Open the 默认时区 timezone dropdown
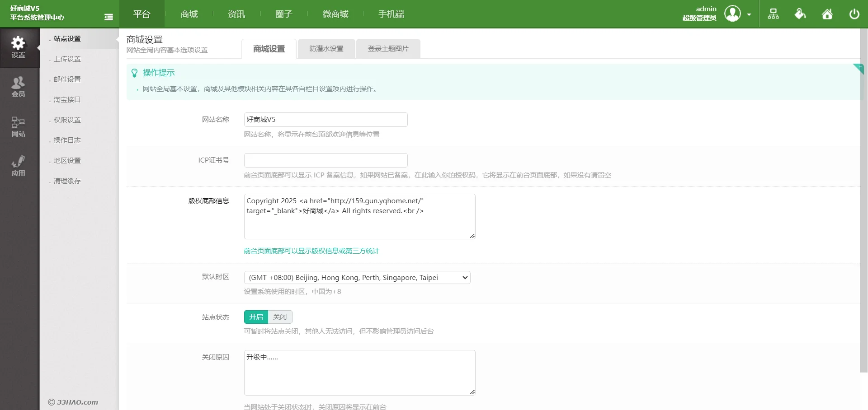 point(357,278)
